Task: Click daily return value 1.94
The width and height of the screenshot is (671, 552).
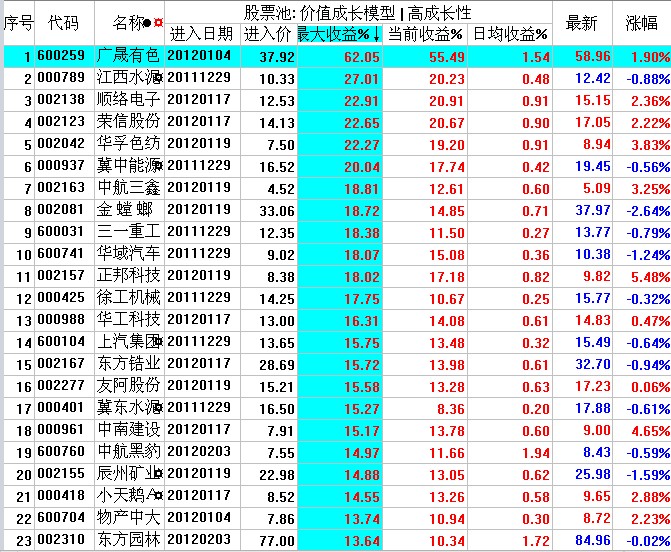Action: pyautogui.click(x=535, y=453)
